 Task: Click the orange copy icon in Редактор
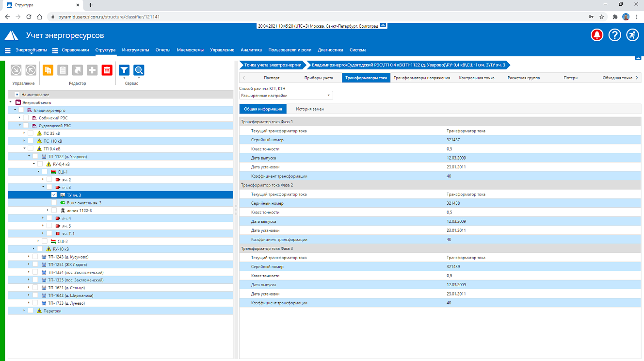click(48, 70)
